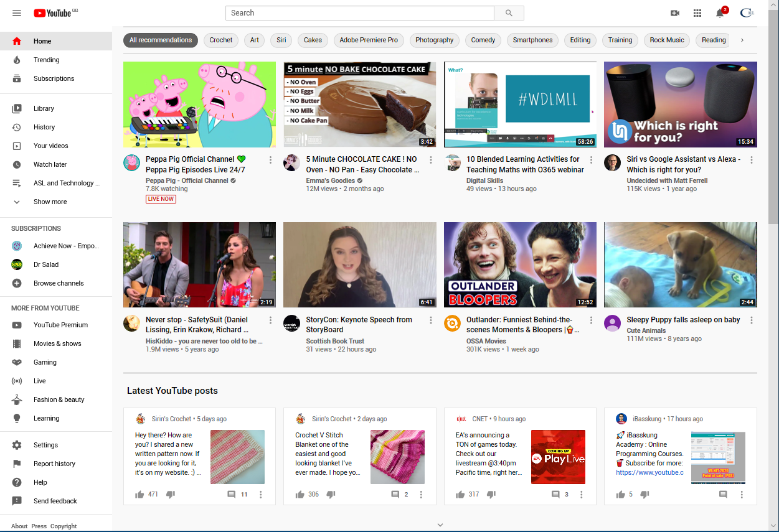Open Watch later in sidebar
The image size is (779, 532).
click(56, 164)
